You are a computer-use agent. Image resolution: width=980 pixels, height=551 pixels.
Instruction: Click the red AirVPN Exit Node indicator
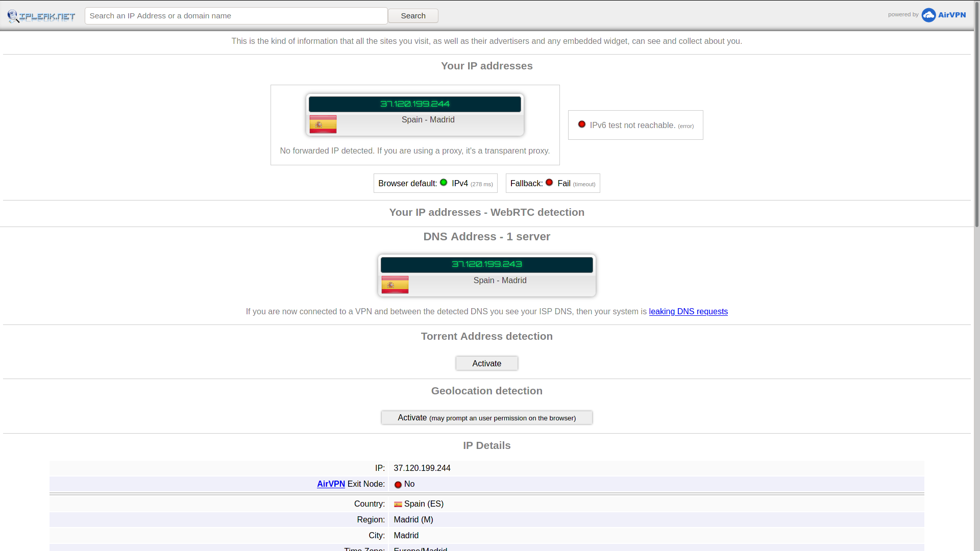point(398,485)
